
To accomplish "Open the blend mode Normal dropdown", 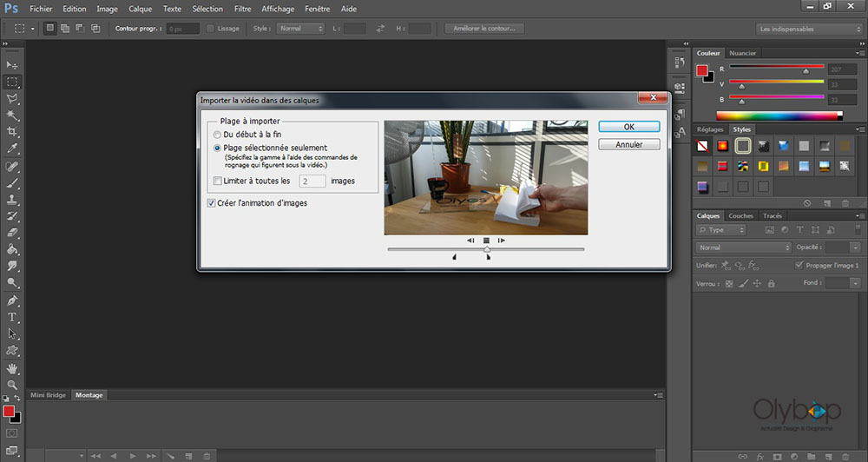I will (x=744, y=247).
